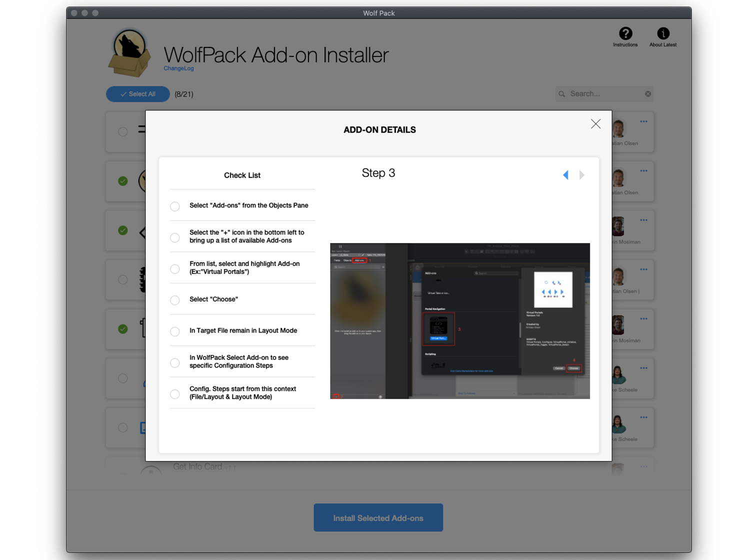
Task: Click the '(8/21)' selection count
Action: 184,94
